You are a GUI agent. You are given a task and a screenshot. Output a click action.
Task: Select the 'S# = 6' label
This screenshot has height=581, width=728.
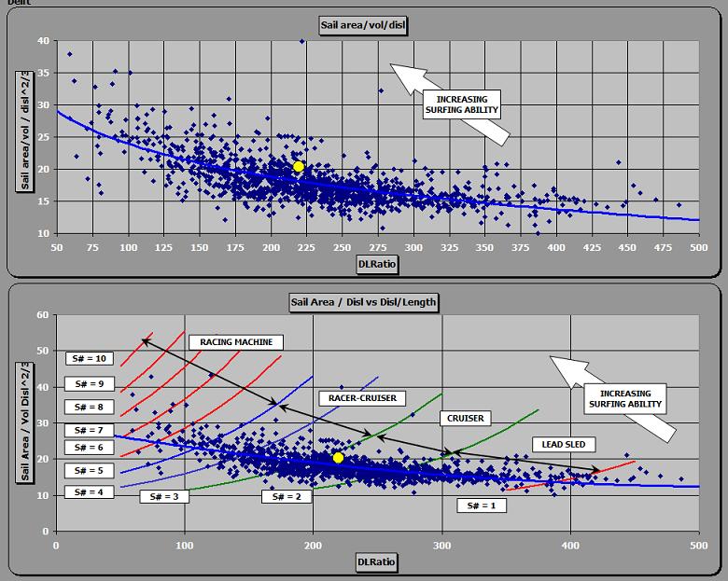pyautogui.click(x=90, y=448)
